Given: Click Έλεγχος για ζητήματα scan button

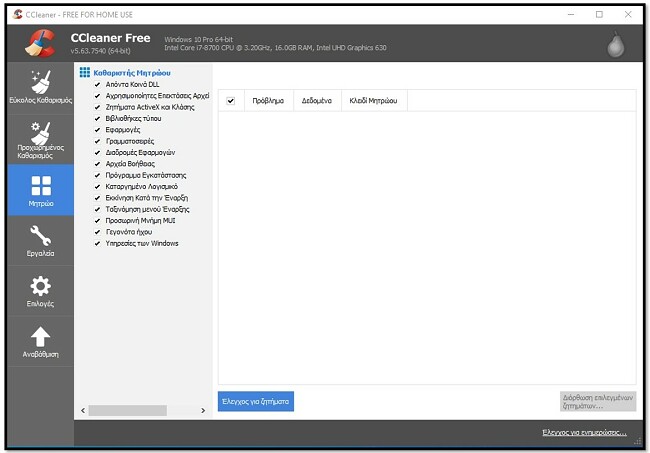Looking at the screenshot, I should click(x=256, y=401).
